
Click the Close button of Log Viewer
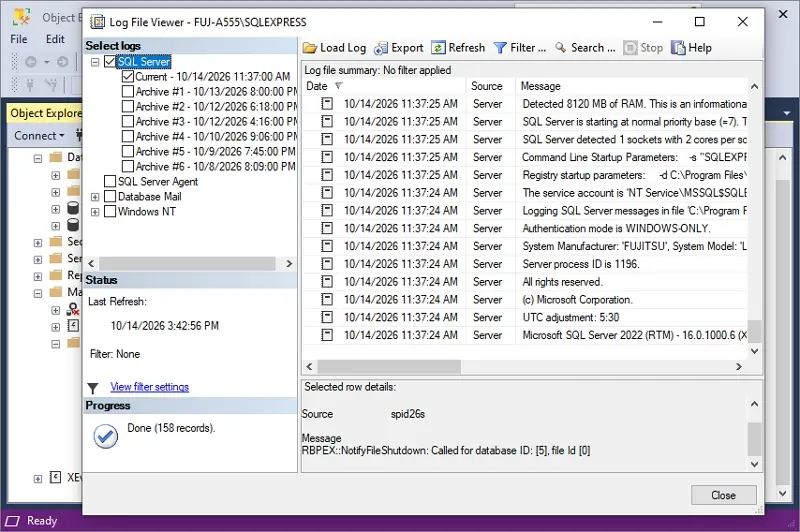pyautogui.click(x=723, y=495)
